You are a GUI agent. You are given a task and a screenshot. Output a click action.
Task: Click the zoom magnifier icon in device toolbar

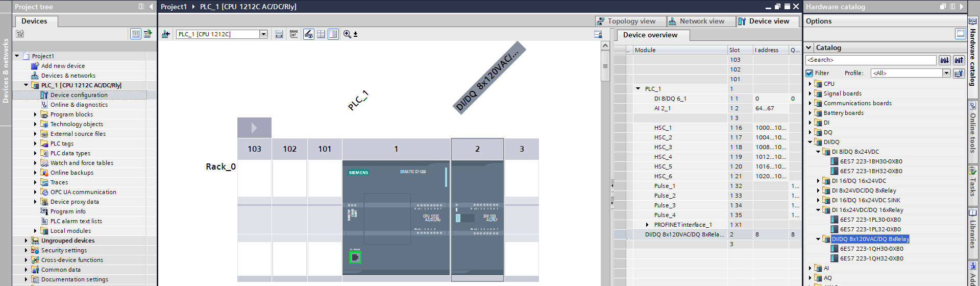(347, 34)
